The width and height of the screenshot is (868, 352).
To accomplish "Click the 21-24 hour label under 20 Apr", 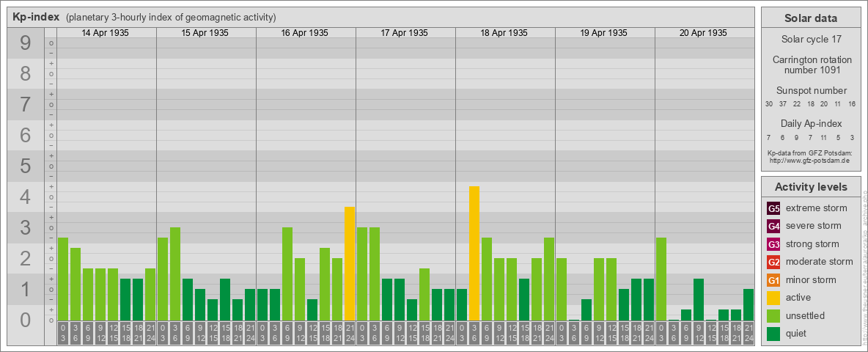I will click(749, 333).
